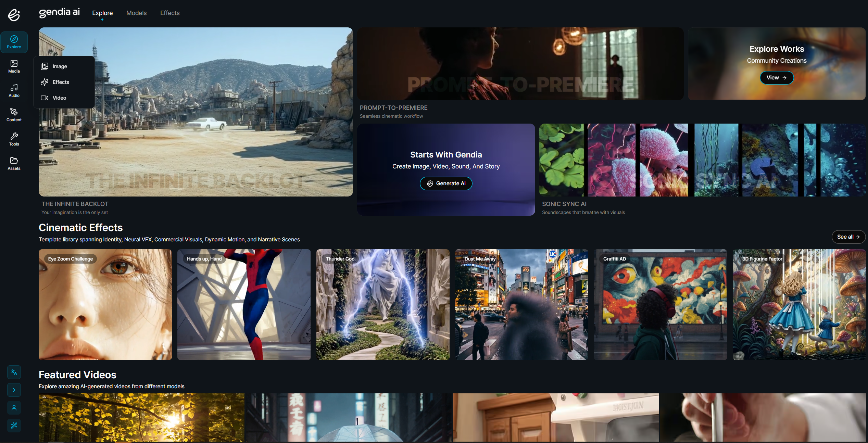
Task: Click View under Explore Works
Action: pos(776,78)
